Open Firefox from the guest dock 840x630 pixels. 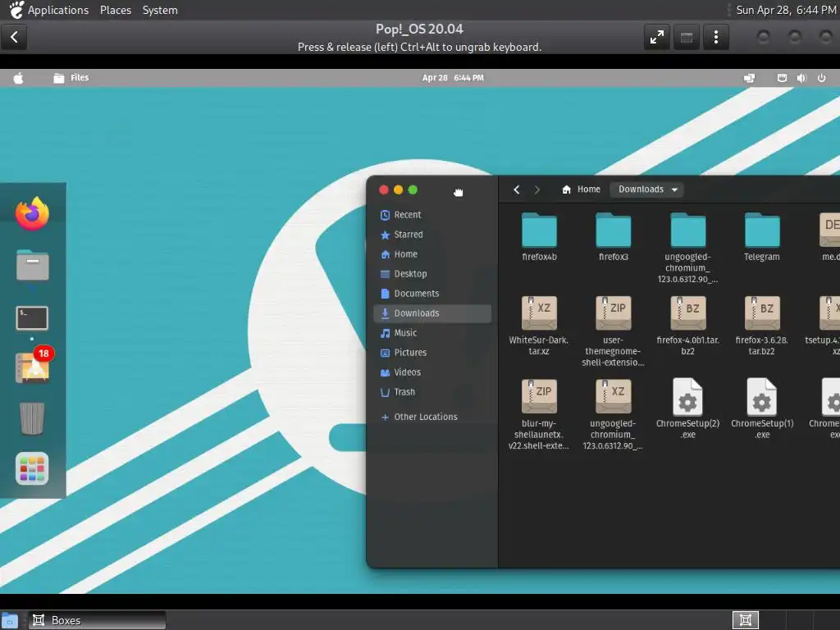[32, 213]
